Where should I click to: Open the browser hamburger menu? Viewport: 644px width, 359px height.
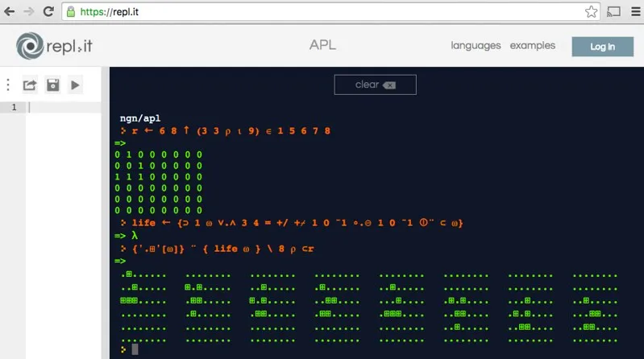pyautogui.click(x=635, y=11)
